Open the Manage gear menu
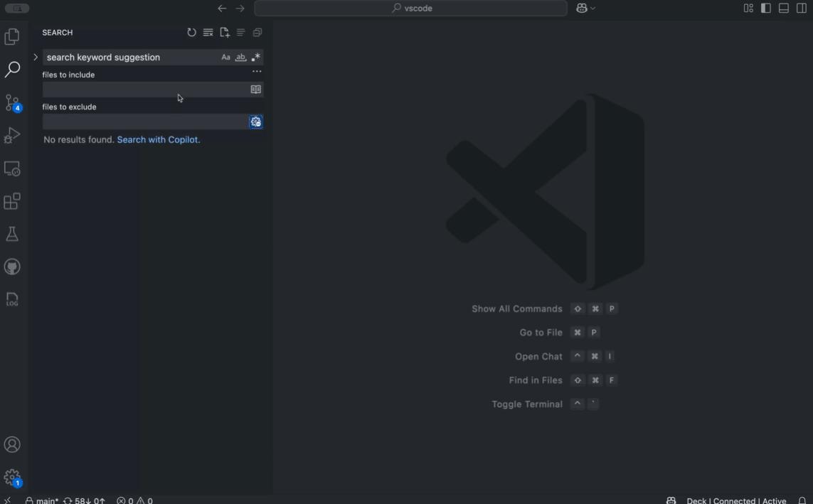The height and width of the screenshot is (504, 813). 11,477
